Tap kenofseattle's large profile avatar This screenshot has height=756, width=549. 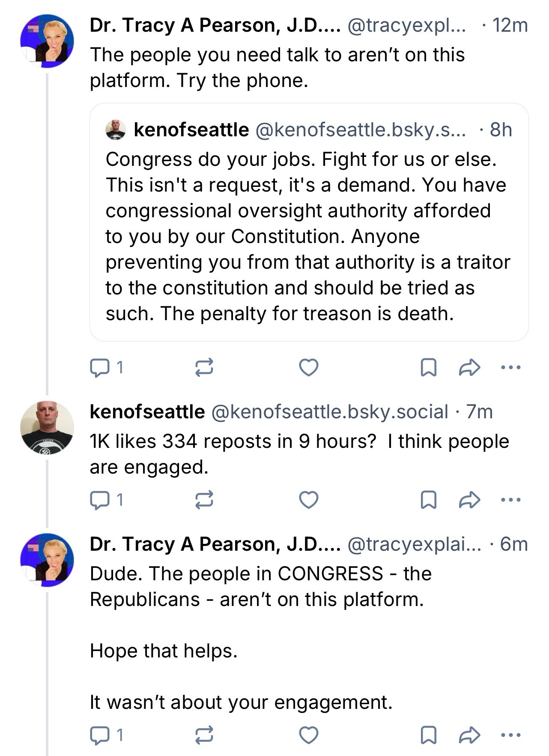coord(47,427)
